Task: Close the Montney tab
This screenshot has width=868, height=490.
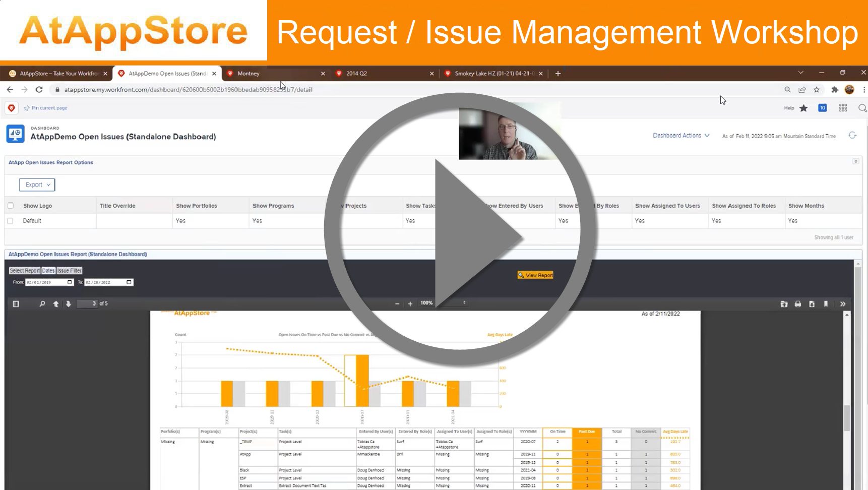Action: [323, 74]
